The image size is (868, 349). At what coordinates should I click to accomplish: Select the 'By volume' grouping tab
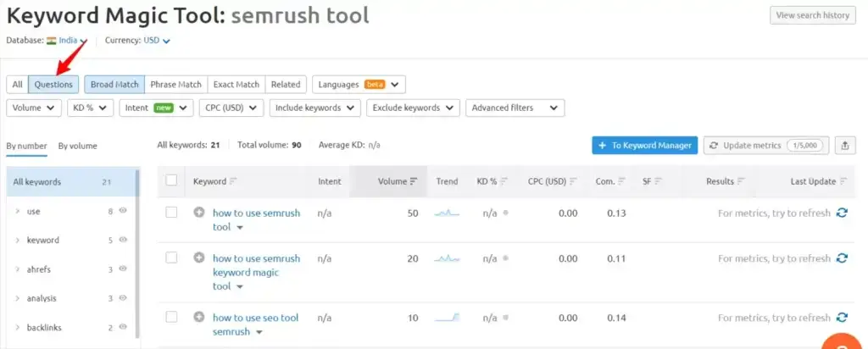77,146
